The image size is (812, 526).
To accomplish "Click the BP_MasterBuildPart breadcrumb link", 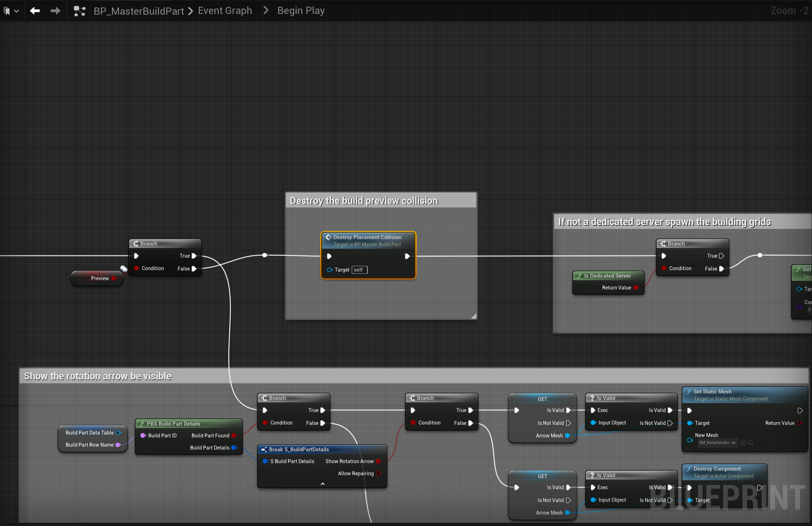I will [139, 11].
